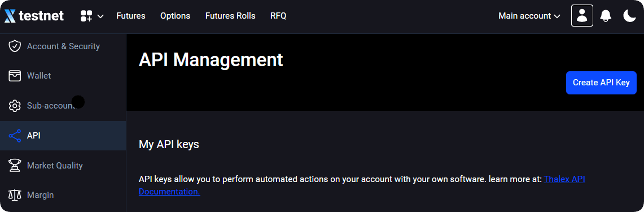The image size is (644, 212).
Task: Open the Futures menu item
Action: point(130,16)
